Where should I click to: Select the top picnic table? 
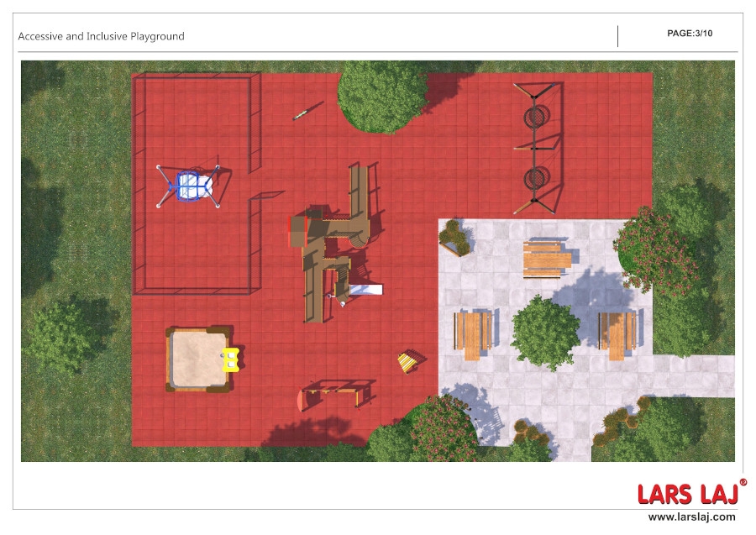[546, 259]
